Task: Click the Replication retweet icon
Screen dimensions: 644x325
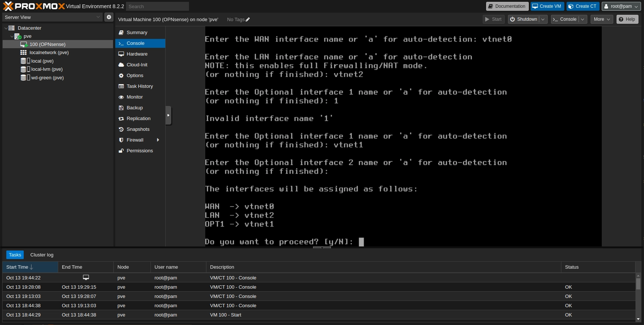Action: pyautogui.click(x=121, y=119)
